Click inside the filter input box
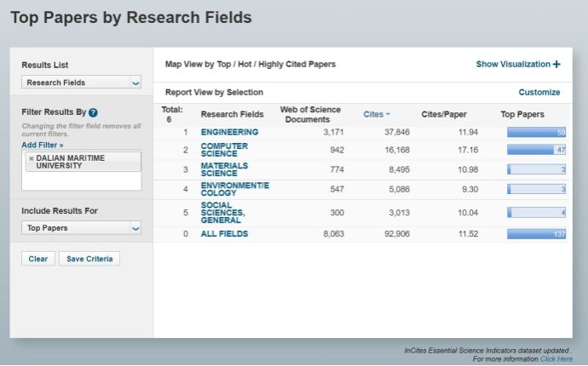Screen dimensions: 588x366 tap(82, 181)
